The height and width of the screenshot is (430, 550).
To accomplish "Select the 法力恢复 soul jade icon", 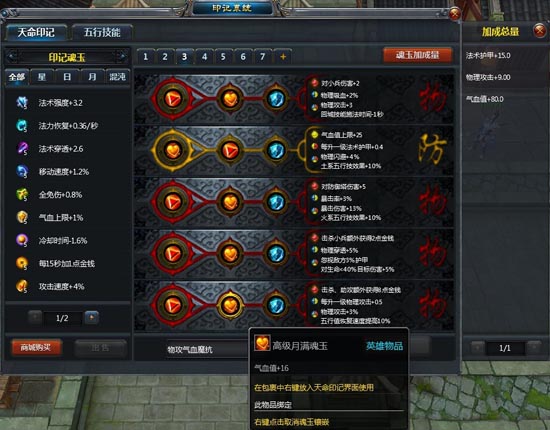I will point(22,126).
